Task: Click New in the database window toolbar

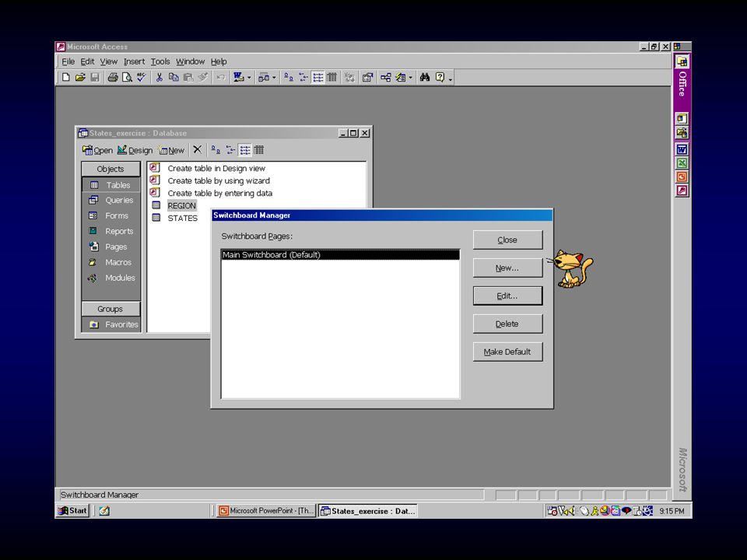Action: click(171, 150)
